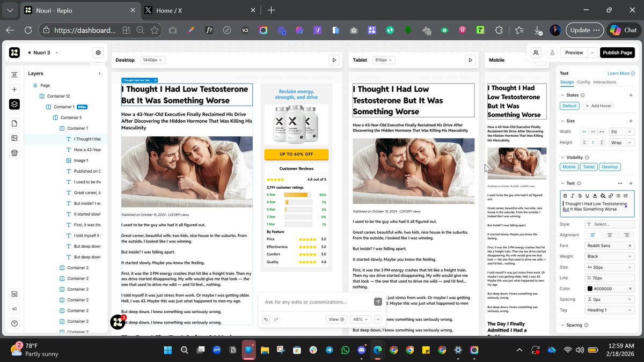Disable Tablet visibility toggle
The image size is (644, 362).
pos(589,167)
